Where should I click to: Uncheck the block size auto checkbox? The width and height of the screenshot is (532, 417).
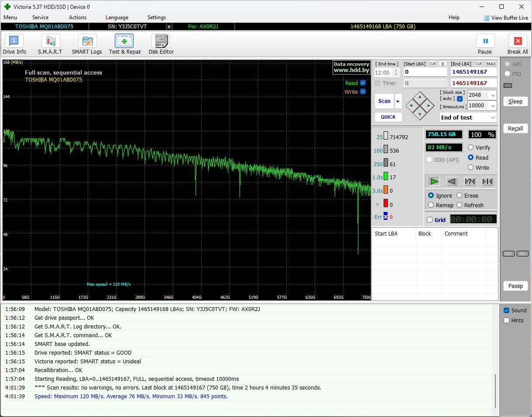click(x=460, y=99)
